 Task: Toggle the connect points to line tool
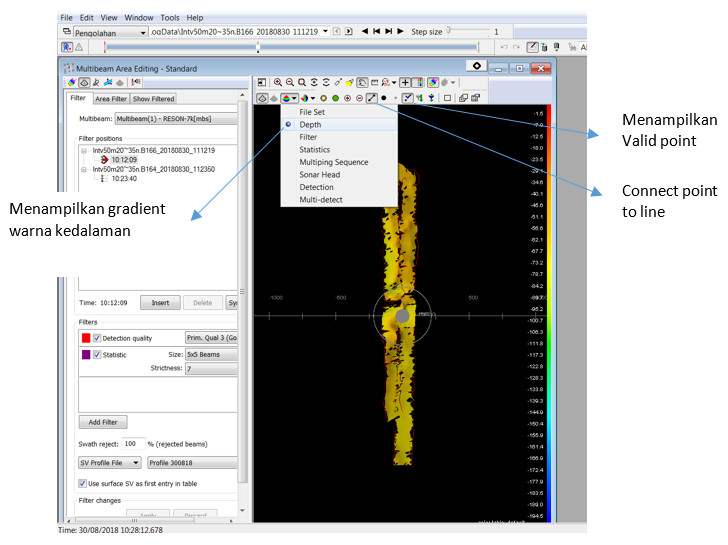(371, 97)
